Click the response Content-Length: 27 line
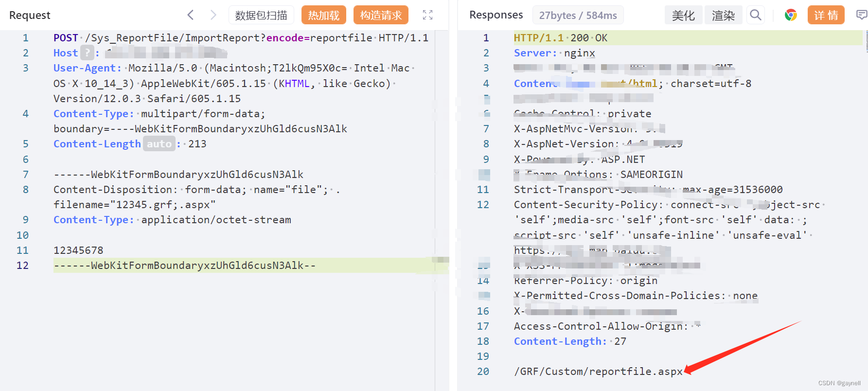This screenshot has width=868, height=391. tap(570, 341)
